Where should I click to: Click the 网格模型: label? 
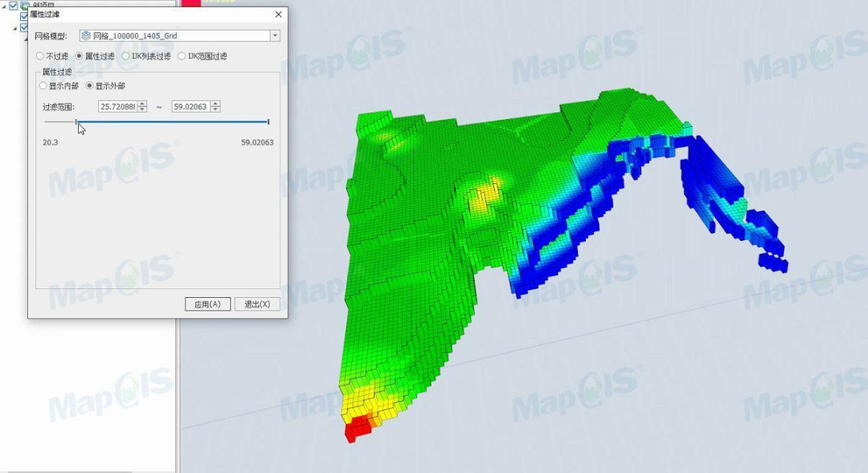[x=51, y=36]
